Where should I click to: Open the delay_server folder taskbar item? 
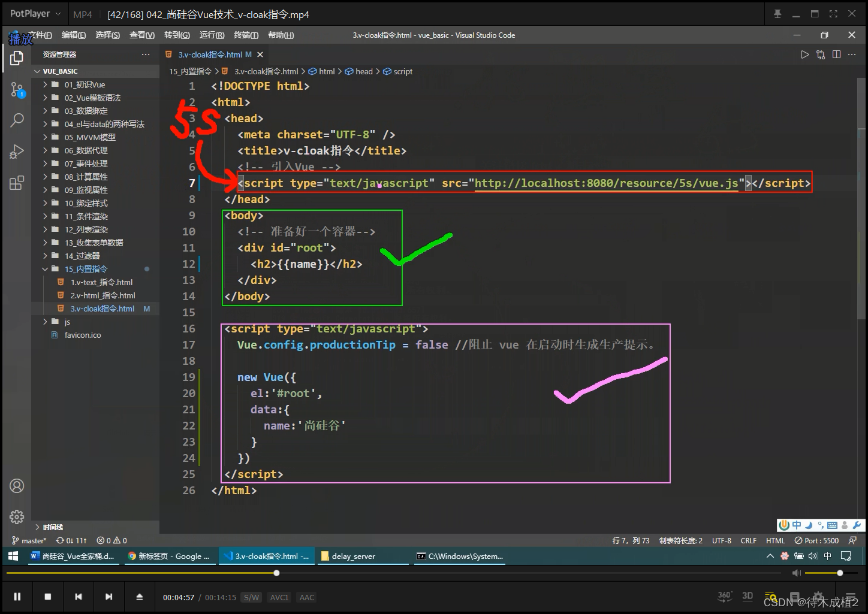click(x=363, y=556)
